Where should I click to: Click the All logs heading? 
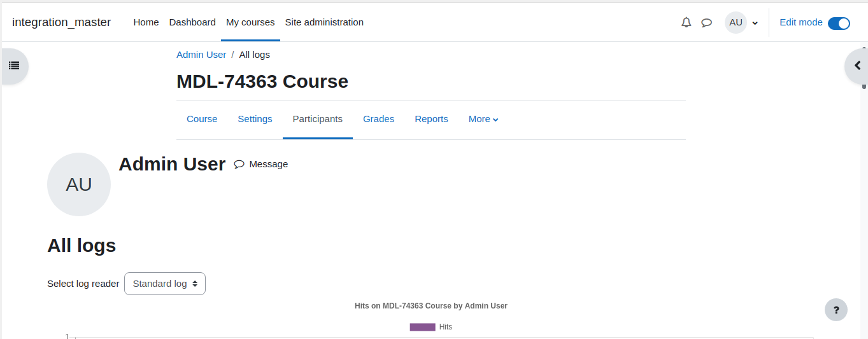click(x=82, y=246)
